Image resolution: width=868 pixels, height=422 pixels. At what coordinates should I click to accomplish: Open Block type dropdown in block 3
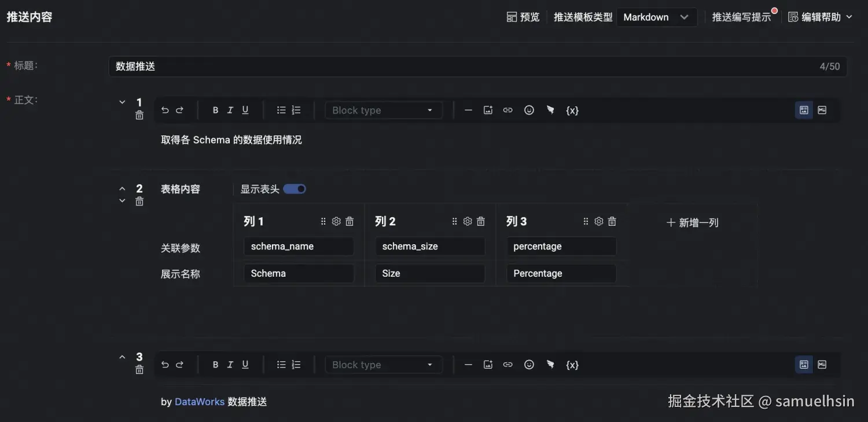click(x=384, y=365)
